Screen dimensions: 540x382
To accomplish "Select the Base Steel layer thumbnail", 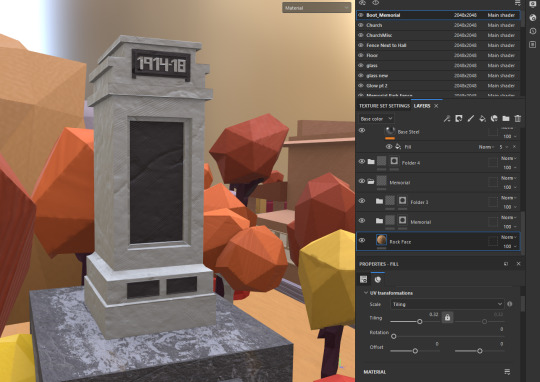I will (x=390, y=131).
